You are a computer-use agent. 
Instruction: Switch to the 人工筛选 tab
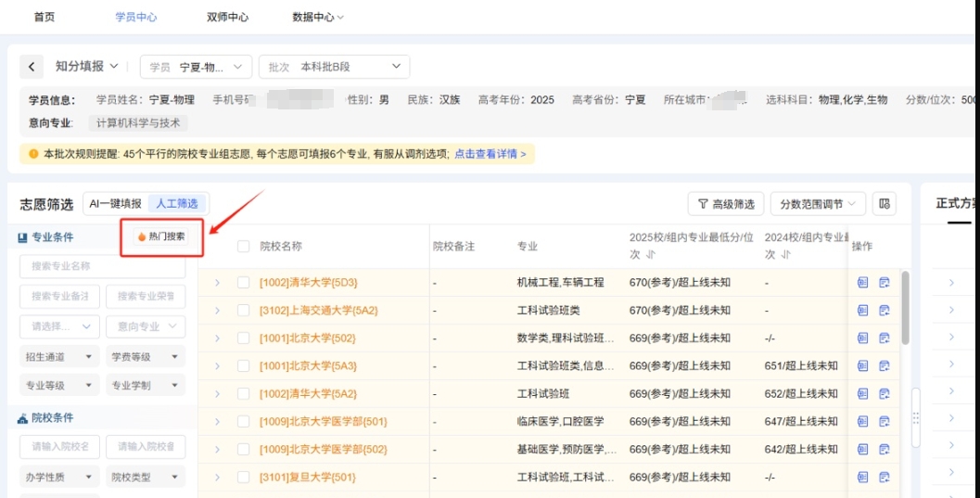coord(177,204)
